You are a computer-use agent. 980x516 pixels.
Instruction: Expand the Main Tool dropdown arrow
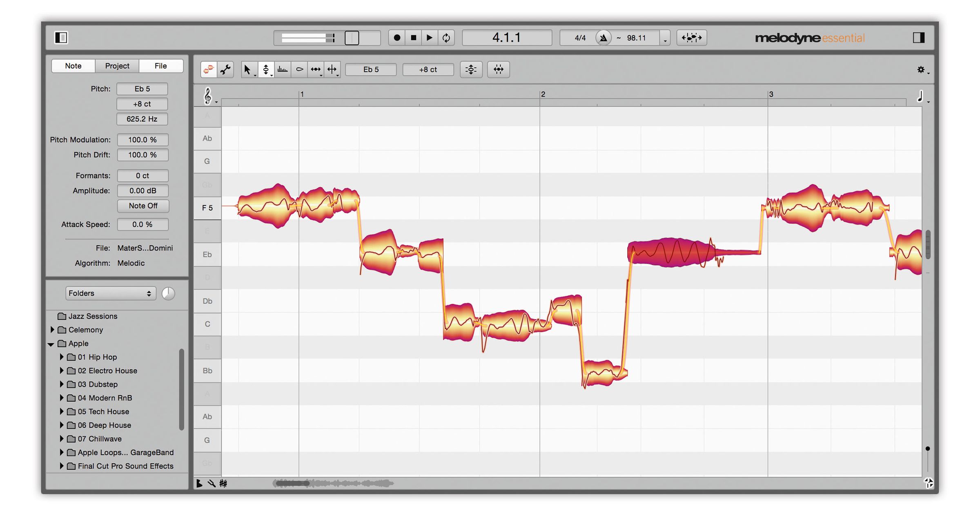(254, 75)
